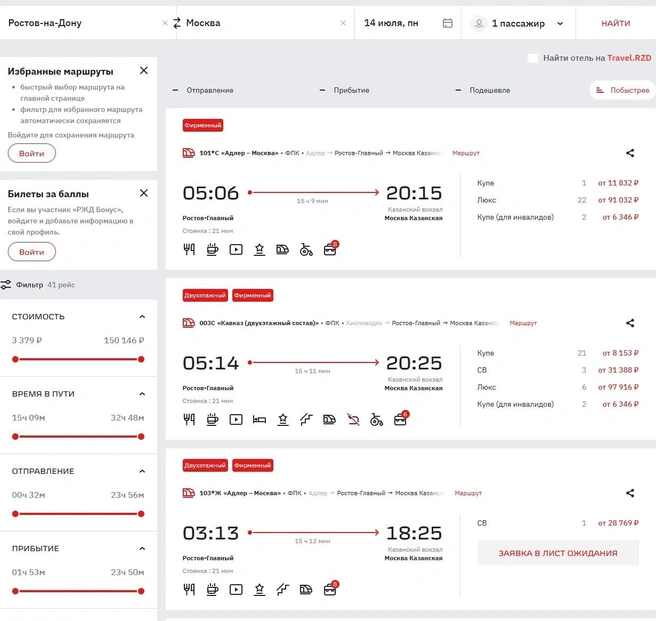Screen dimensions: 656x621
Task: Sort results by Подешевле
Action: tap(483, 90)
